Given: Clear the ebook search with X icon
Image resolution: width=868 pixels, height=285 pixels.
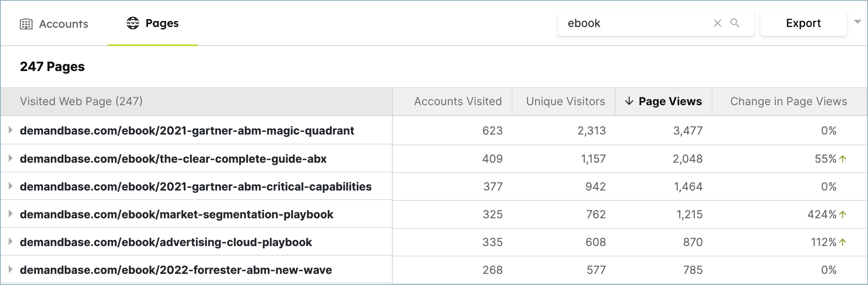Looking at the screenshot, I should tap(718, 23).
